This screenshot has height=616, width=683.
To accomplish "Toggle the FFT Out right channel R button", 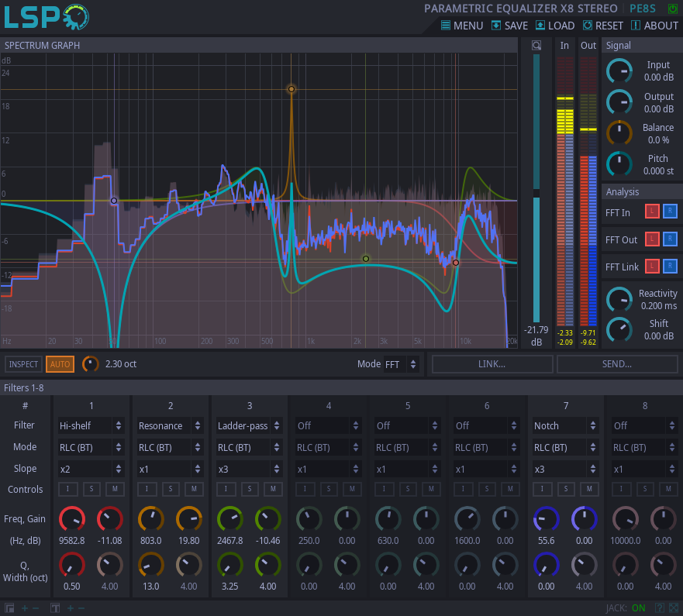I will [x=670, y=239].
